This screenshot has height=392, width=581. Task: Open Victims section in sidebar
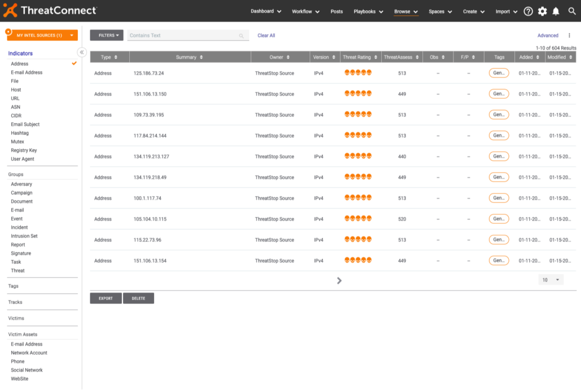click(16, 318)
